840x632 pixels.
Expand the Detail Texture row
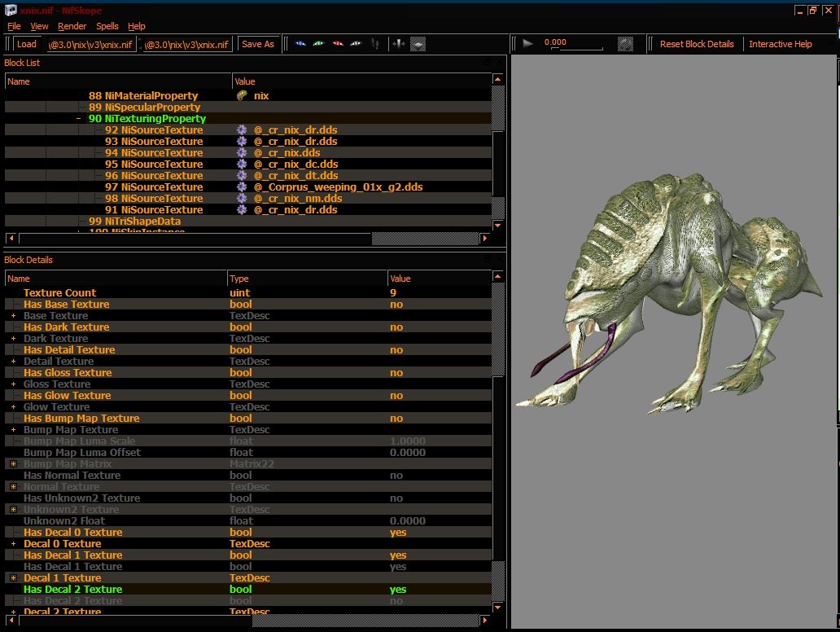pos(13,362)
